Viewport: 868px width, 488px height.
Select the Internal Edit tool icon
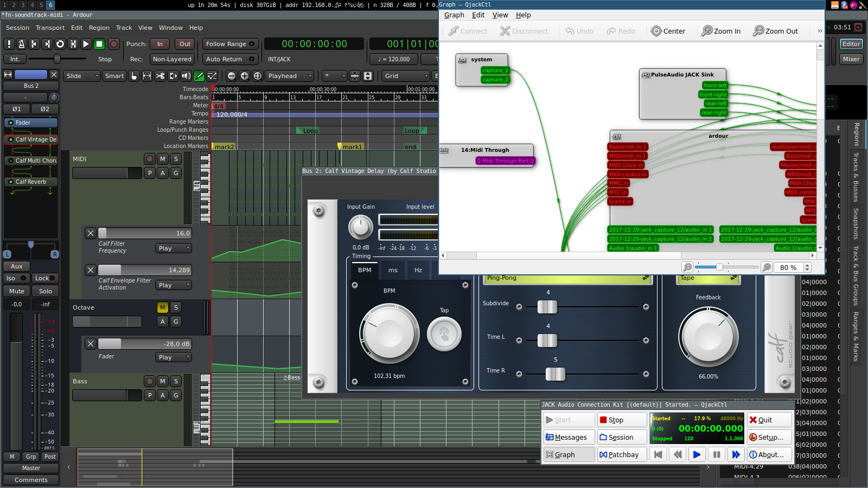click(x=212, y=76)
